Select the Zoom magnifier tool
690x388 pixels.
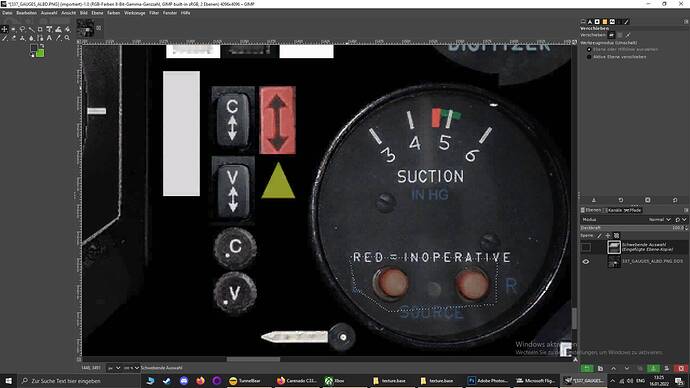pyautogui.click(x=67, y=38)
